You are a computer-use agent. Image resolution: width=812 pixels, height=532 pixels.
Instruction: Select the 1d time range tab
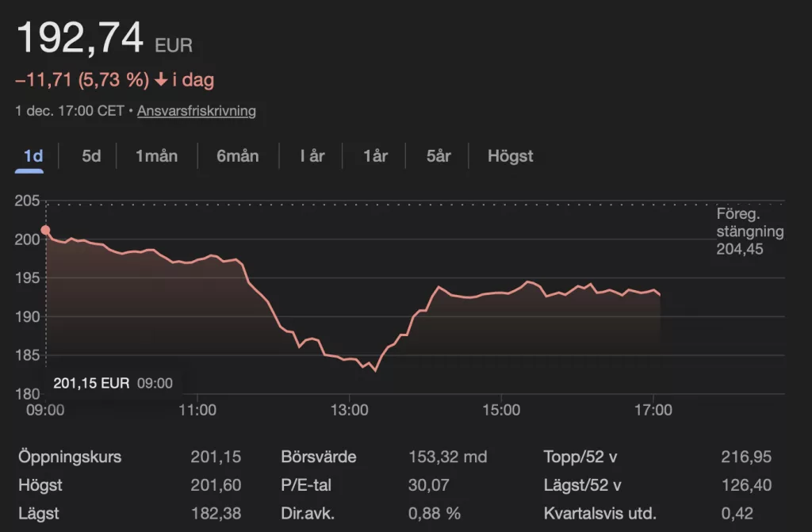33,156
